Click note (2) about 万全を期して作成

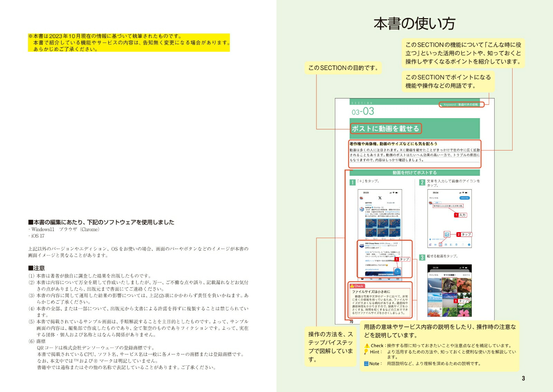138,286
